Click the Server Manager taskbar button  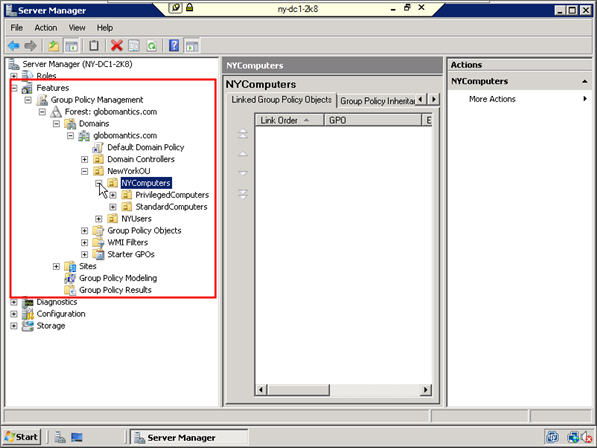pyautogui.click(x=189, y=437)
